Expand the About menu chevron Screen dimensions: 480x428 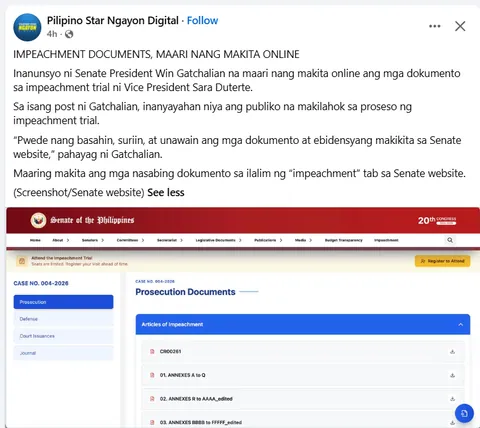tap(68, 240)
